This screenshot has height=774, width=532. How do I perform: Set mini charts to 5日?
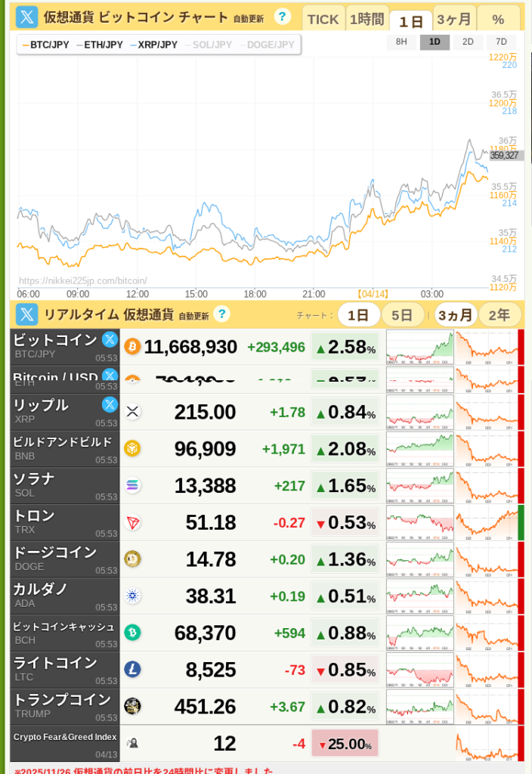402,314
